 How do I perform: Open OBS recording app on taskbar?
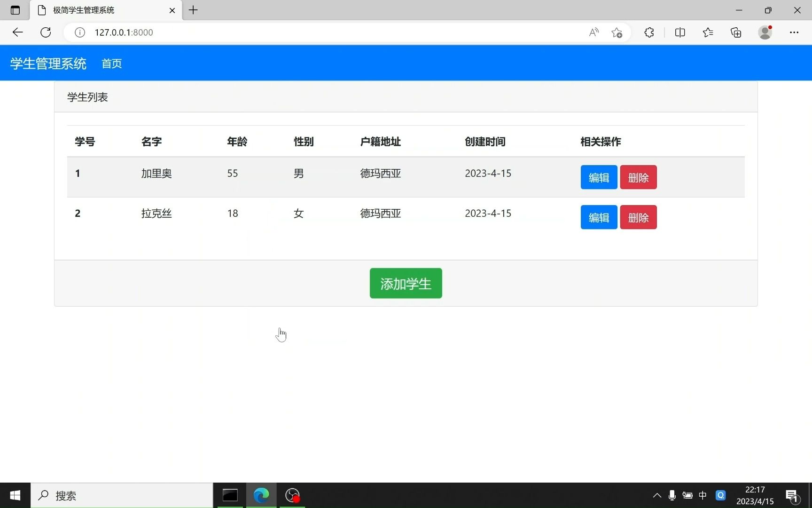pyautogui.click(x=292, y=495)
